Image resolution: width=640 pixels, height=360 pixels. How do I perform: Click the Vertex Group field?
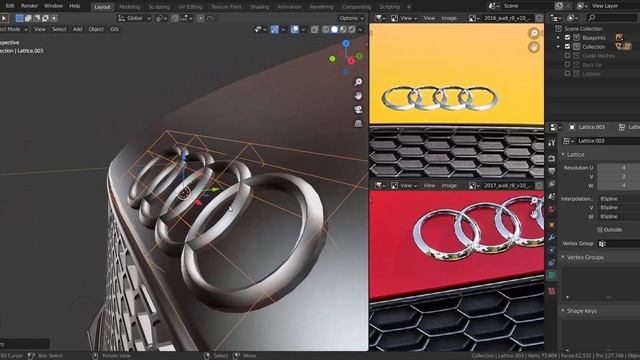tap(618, 244)
